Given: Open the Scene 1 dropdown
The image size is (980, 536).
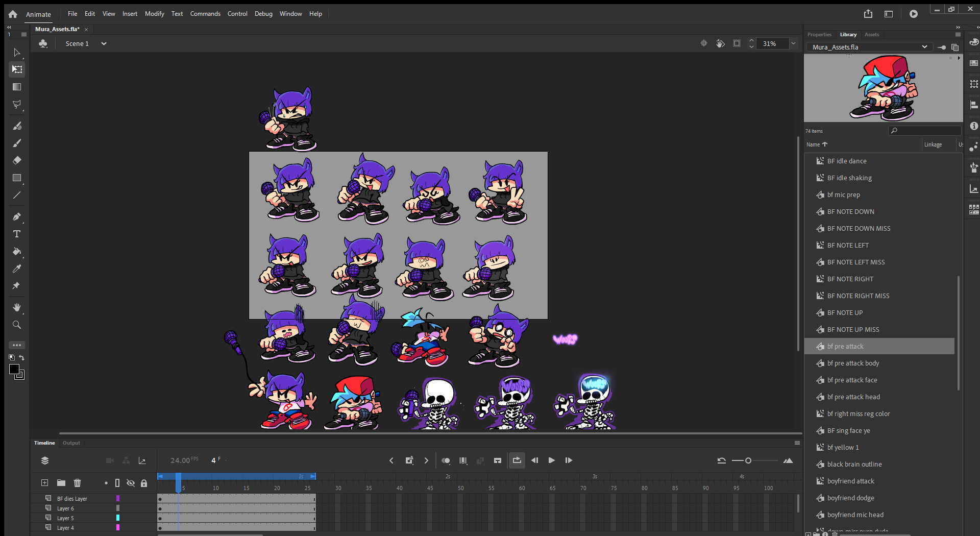Looking at the screenshot, I should (x=104, y=44).
